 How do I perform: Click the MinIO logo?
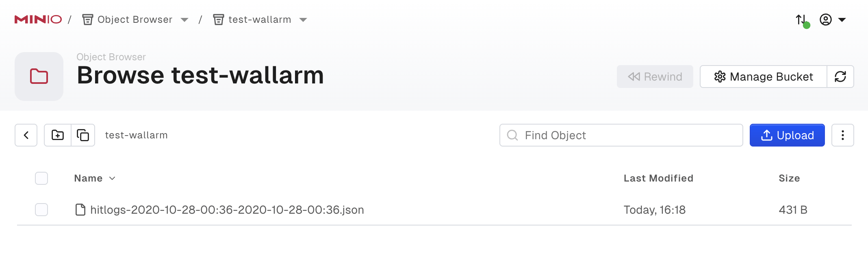click(x=38, y=20)
